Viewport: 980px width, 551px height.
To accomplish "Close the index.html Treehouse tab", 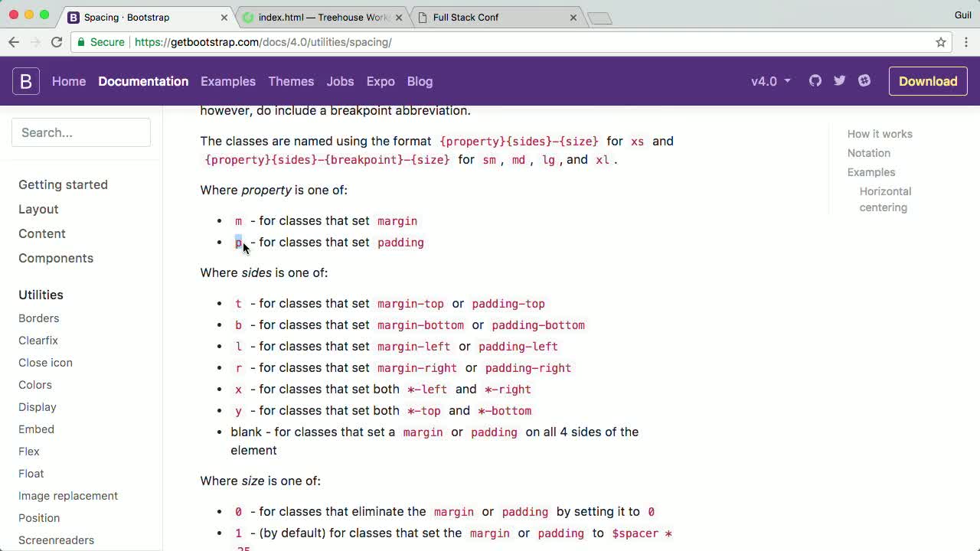I will (x=399, y=17).
